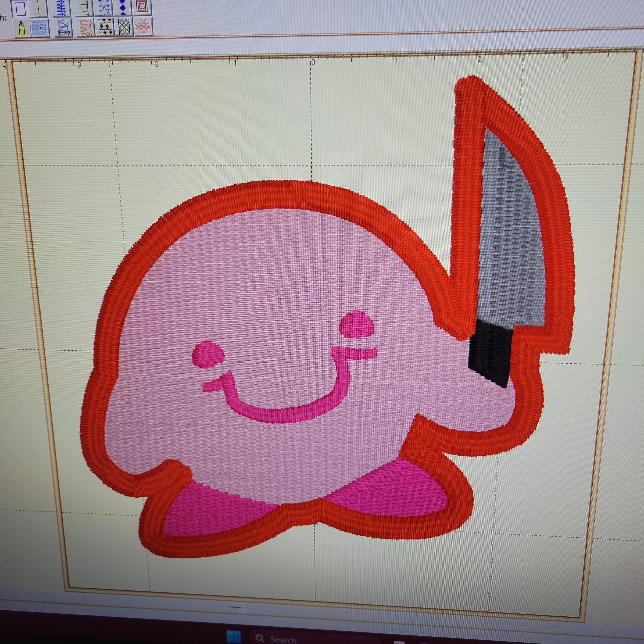Select the blue dots candlewick stitch icon

123,8
